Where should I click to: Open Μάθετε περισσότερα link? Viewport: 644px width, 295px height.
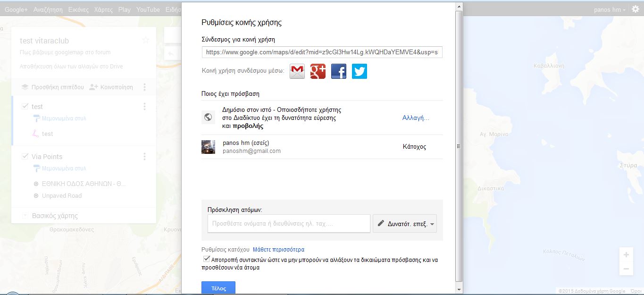[278, 250]
